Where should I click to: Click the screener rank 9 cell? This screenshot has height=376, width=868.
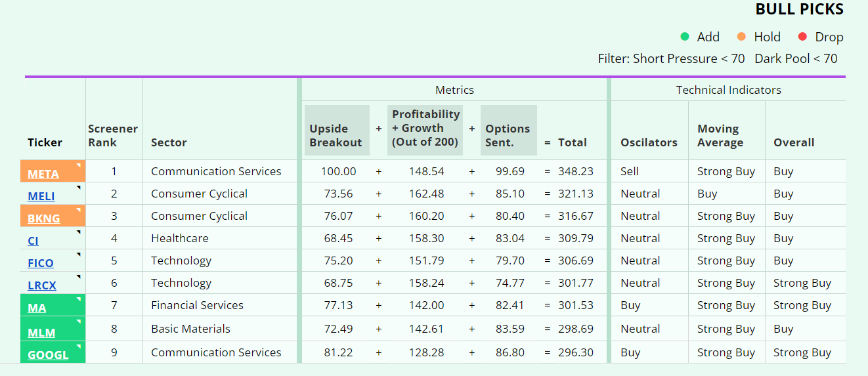point(114,352)
